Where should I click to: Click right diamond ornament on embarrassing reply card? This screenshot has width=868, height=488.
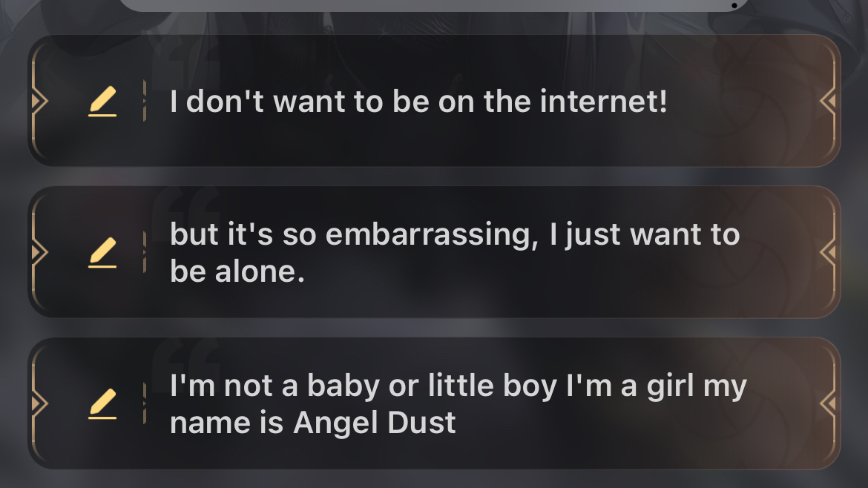tap(828, 251)
